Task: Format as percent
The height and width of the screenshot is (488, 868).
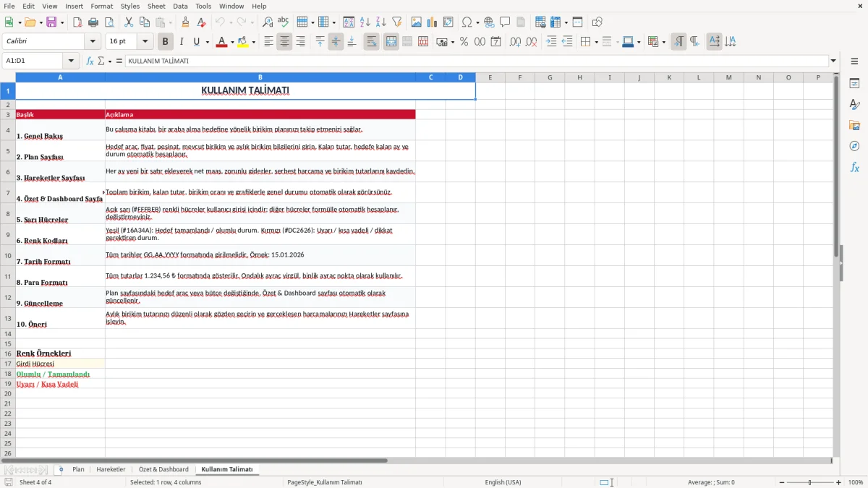Action: click(x=464, y=42)
